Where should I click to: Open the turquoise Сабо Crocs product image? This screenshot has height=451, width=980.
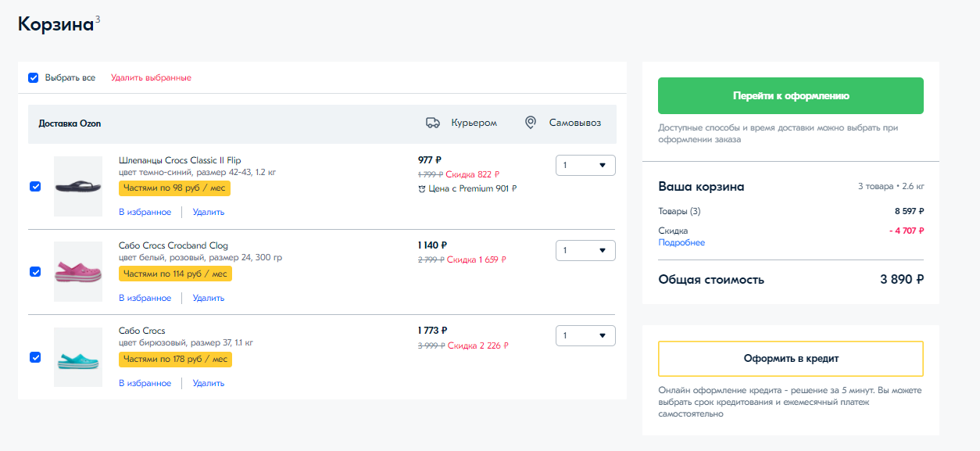[x=78, y=357]
